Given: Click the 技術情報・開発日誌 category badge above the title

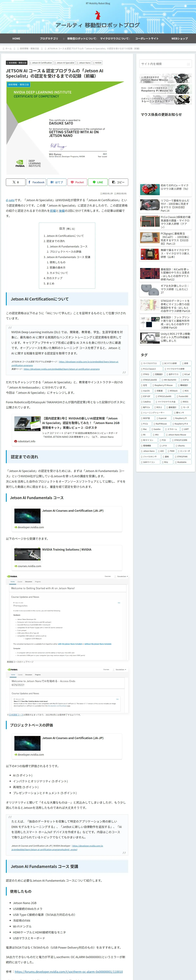Looking at the screenshot, I should (x=17, y=63).
